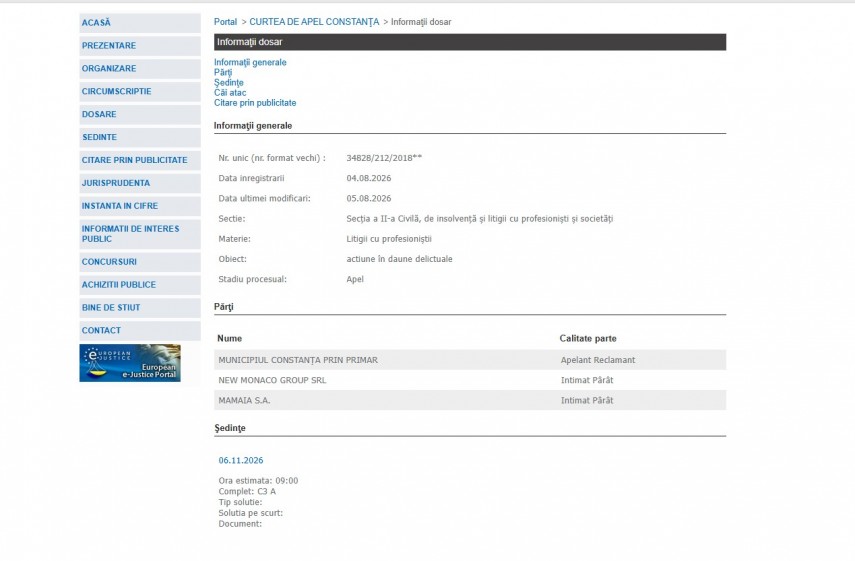
Task: Open the ACASĂ menu item
Action: pos(140,23)
